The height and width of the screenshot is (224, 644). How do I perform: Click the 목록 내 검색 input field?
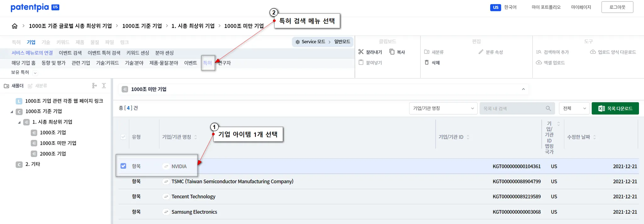[517, 108]
